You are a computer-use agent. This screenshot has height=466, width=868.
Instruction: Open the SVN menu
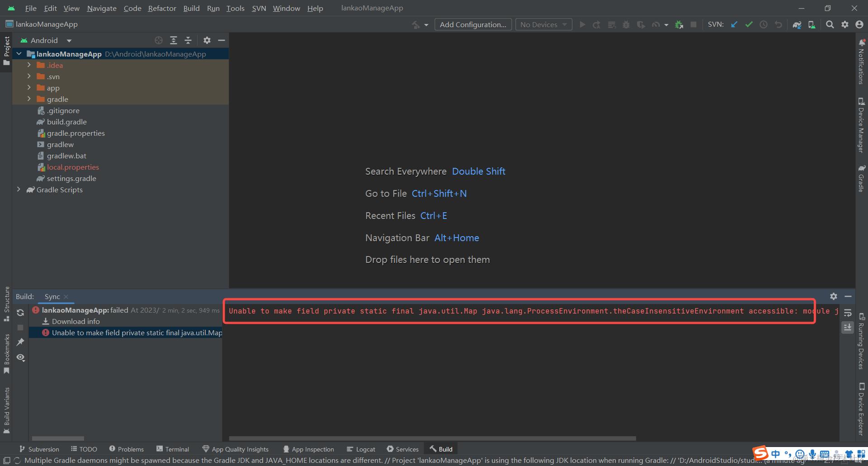pos(259,8)
